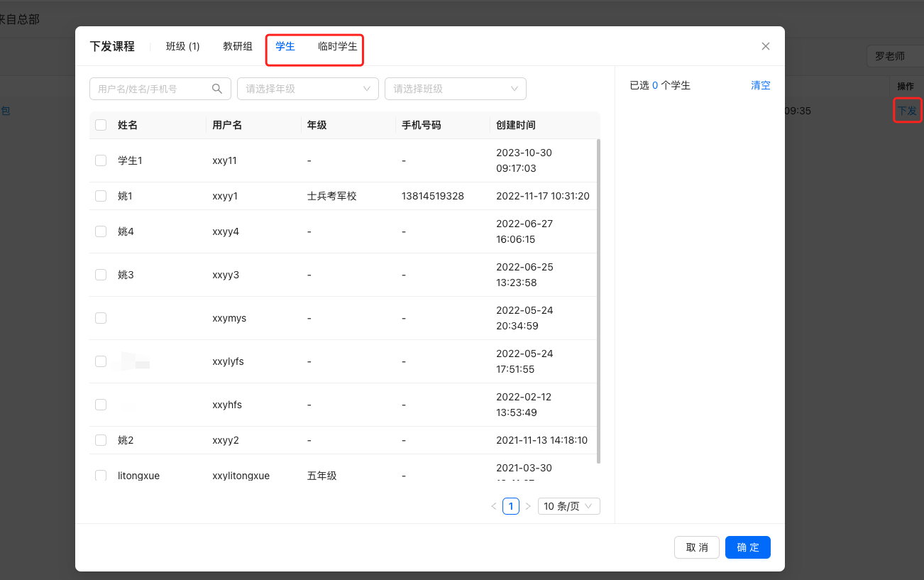The height and width of the screenshot is (580, 924).
Task: Close the 下发课程 dialog
Action: [x=766, y=46]
